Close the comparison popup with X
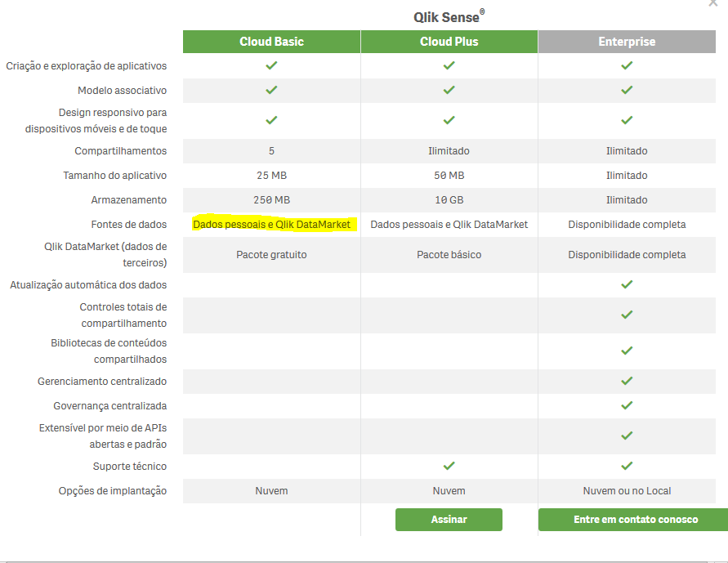 pos(713,3)
